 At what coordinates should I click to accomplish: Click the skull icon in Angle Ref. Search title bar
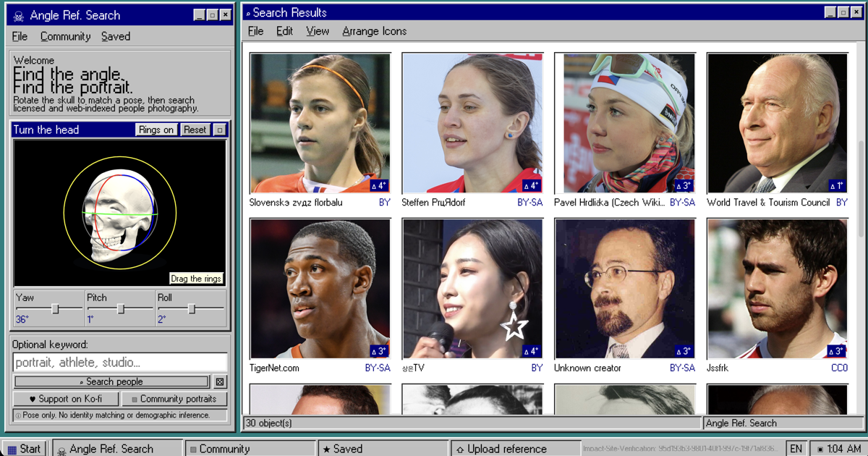pos(19,16)
